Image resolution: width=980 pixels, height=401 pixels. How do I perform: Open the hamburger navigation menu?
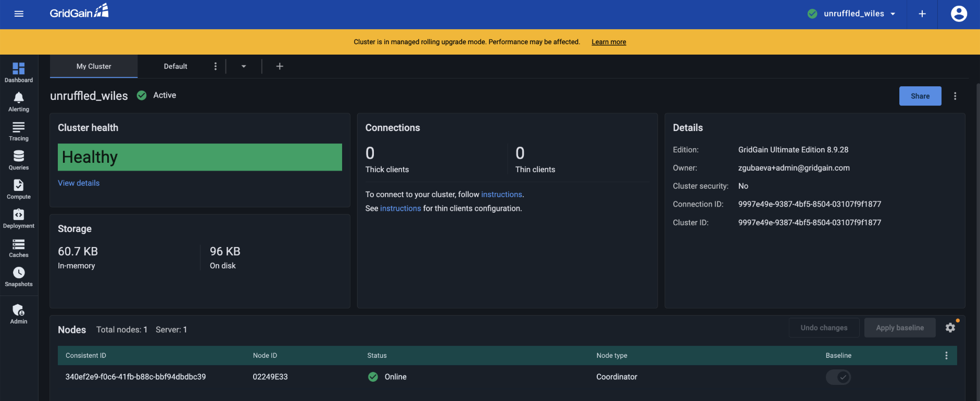pos(19,14)
